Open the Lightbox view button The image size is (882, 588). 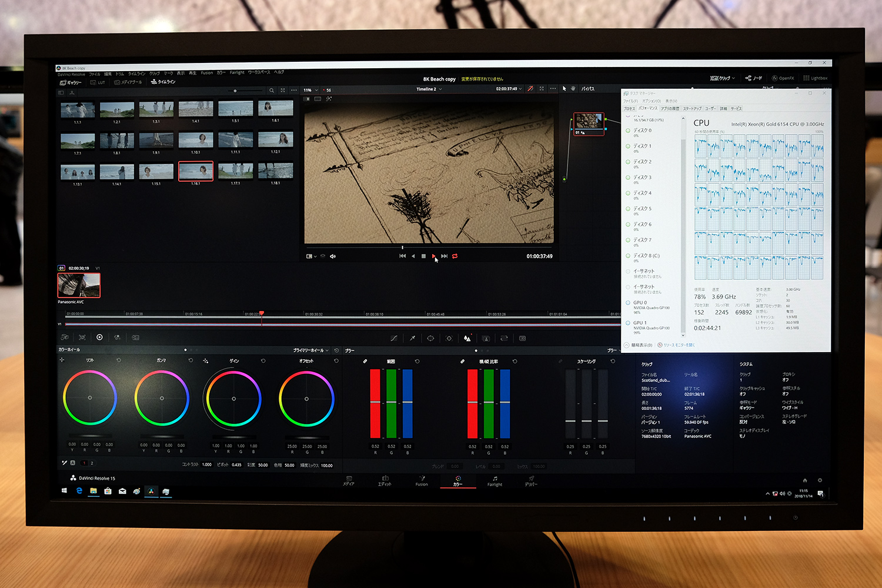816,78
